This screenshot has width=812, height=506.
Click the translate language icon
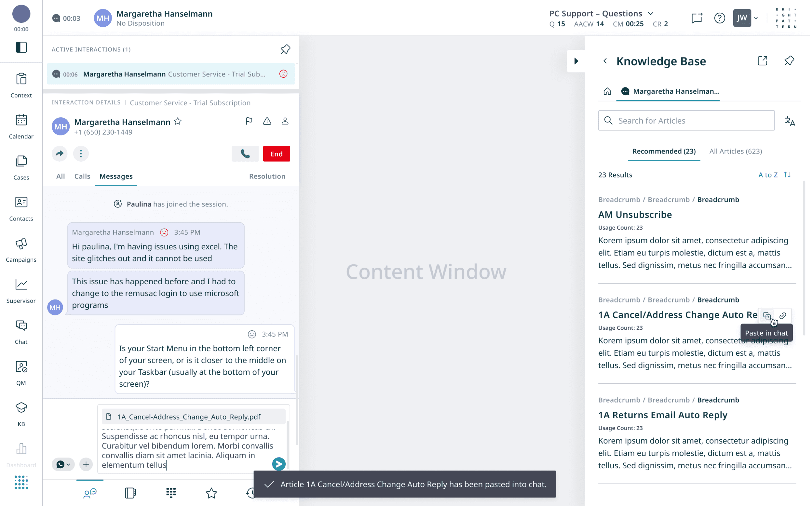point(790,121)
